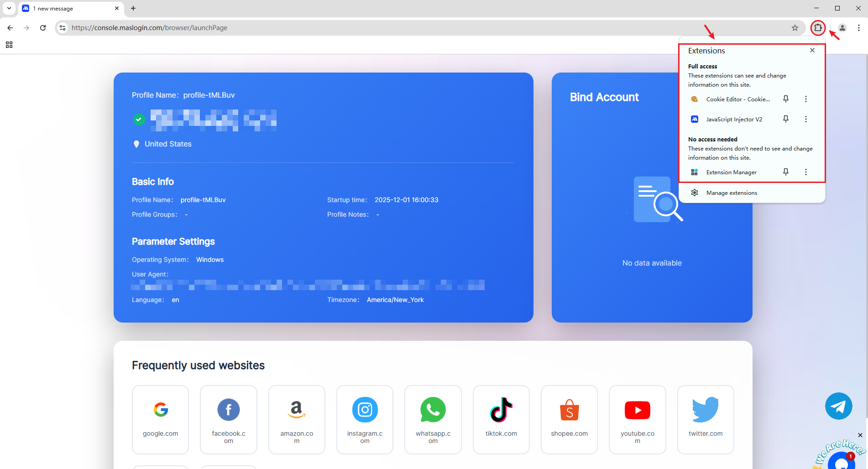Launch the tiktok.com shortcut

[501, 419]
